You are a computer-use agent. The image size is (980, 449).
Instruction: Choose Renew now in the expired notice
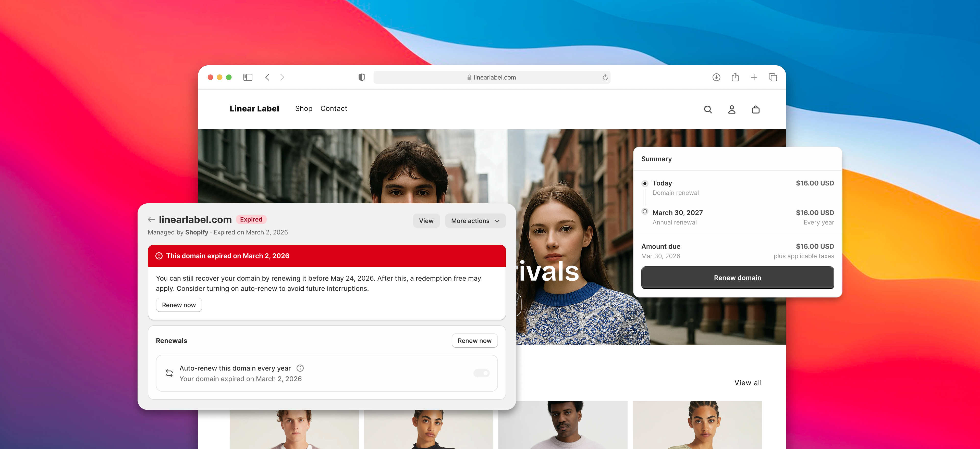click(x=179, y=305)
